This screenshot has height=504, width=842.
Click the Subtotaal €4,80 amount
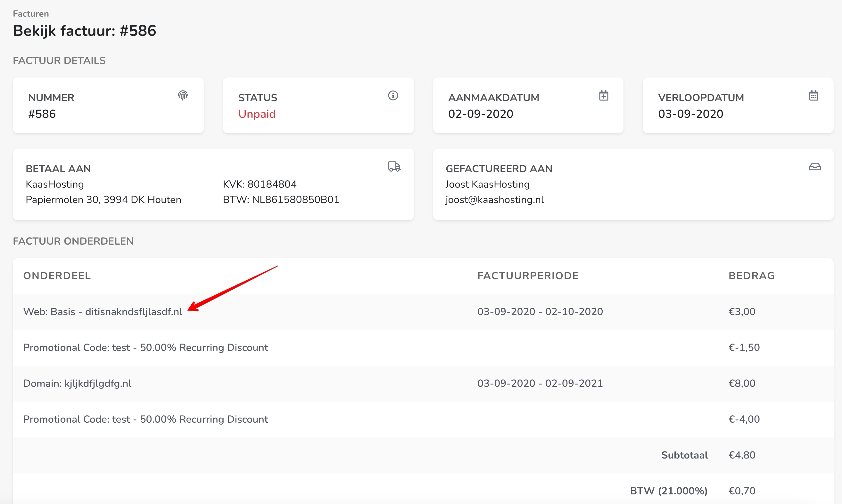coord(741,455)
